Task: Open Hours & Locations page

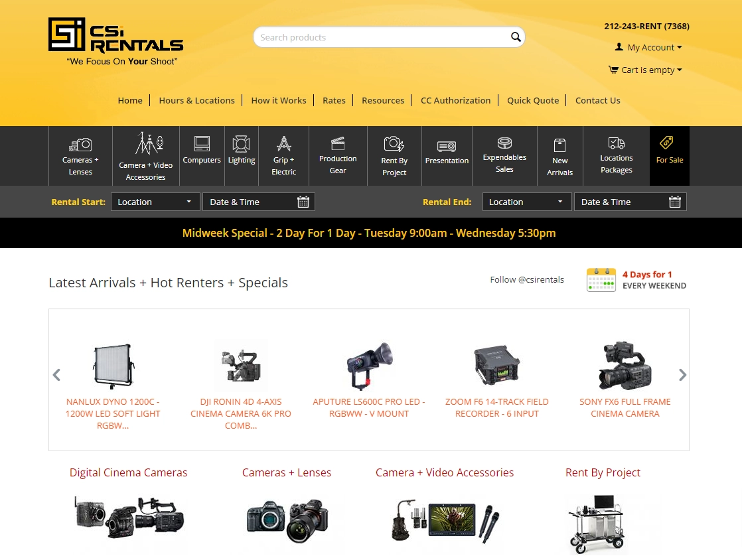Action: (x=197, y=100)
